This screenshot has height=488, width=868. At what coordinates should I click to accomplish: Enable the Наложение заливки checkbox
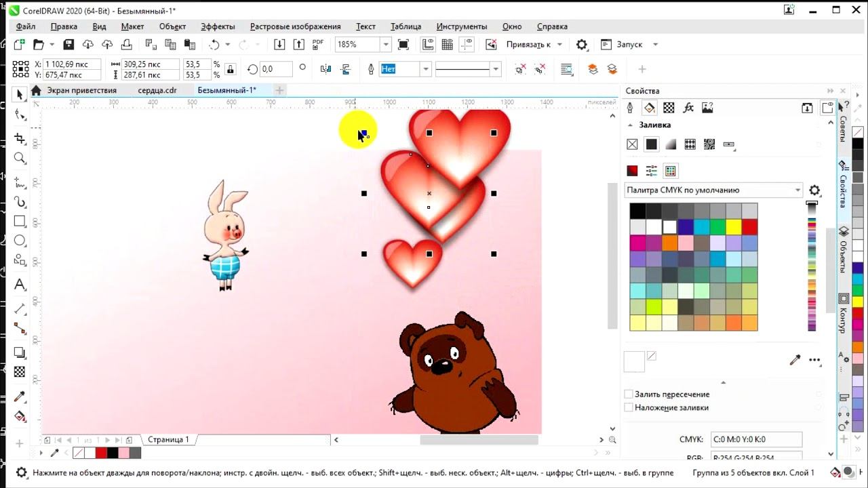tap(629, 408)
